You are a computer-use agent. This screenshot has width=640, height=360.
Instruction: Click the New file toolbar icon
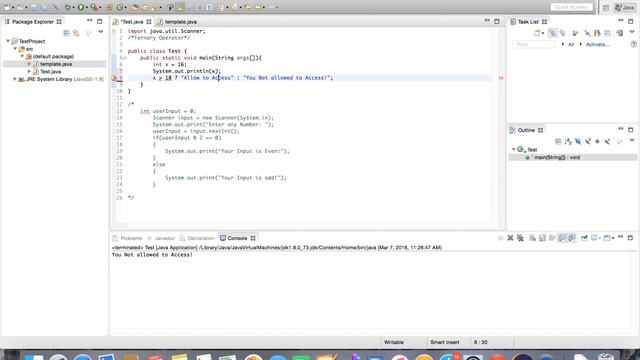pyautogui.click(x=7, y=7)
